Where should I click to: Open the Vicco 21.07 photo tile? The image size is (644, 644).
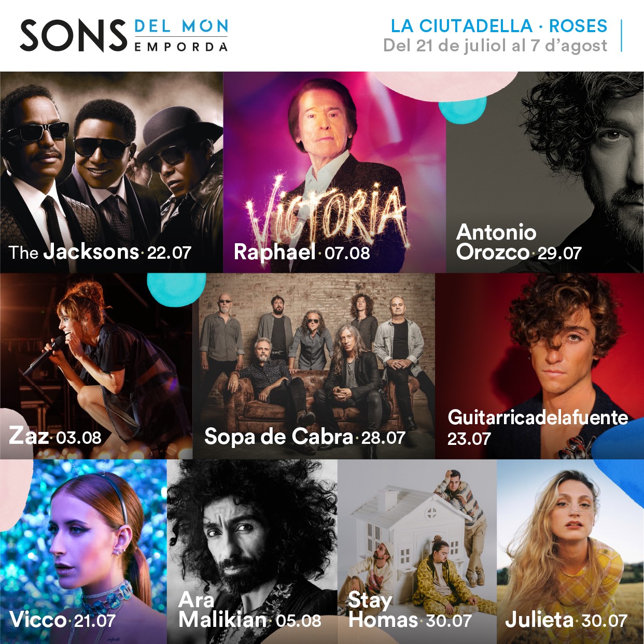click(83, 552)
